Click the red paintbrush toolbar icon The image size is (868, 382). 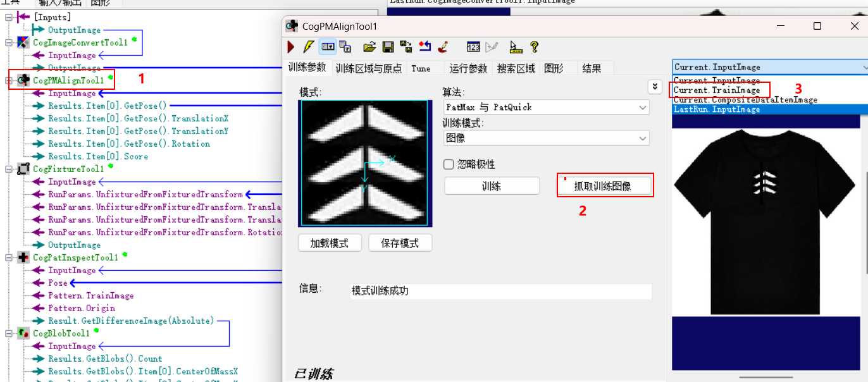[x=443, y=47]
